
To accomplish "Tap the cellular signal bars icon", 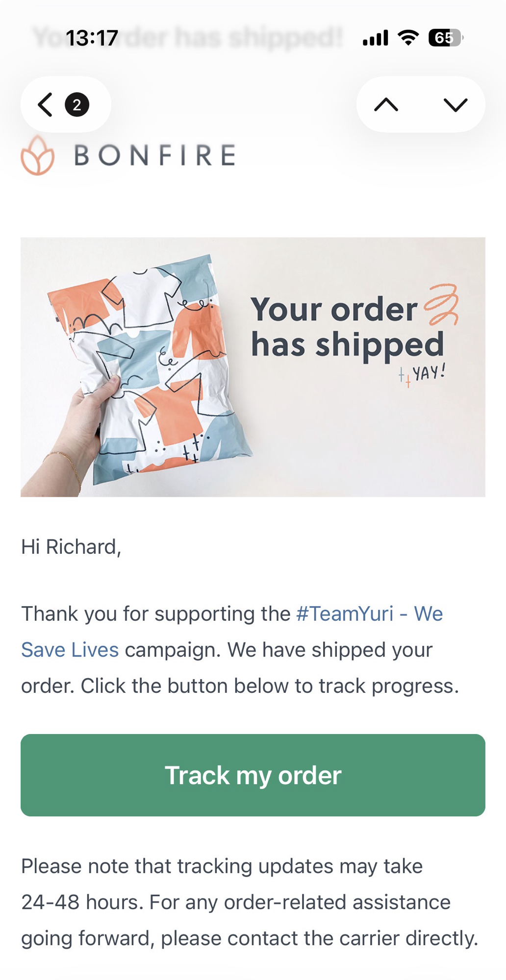I will click(x=376, y=38).
